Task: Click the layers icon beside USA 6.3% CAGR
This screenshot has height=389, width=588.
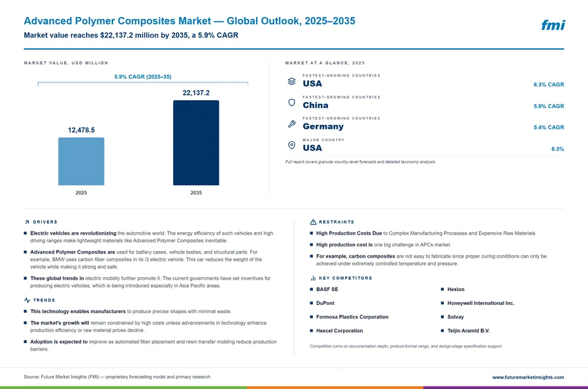Action: 291,81
